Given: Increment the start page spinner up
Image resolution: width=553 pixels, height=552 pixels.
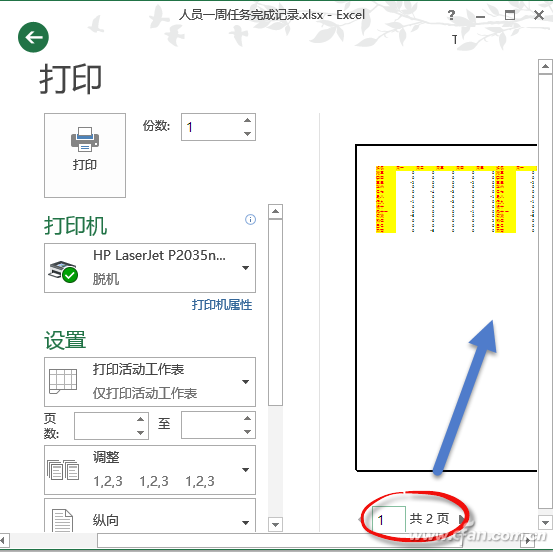Looking at the screenshot, I should pyautogui.click(x=140, y=419).
